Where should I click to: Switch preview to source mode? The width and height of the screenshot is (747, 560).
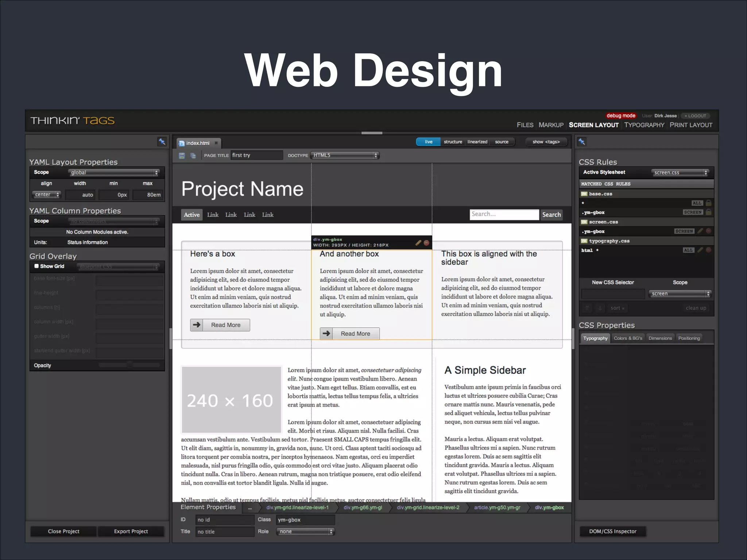[x=502, y=142]
